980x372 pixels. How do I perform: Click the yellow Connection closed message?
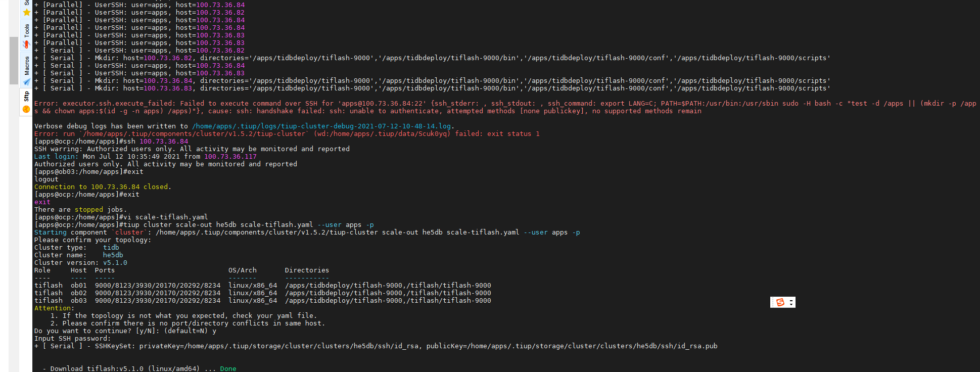pos(103,187)
